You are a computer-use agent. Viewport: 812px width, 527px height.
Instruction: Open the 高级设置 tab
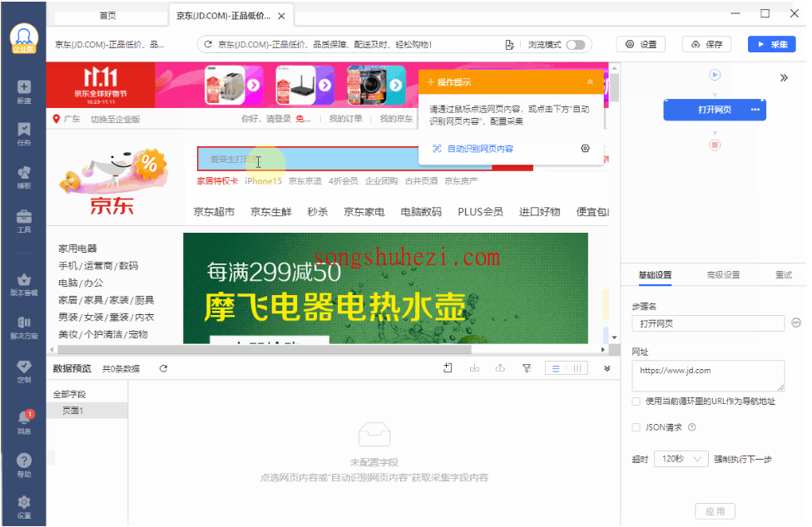[723, 275]
